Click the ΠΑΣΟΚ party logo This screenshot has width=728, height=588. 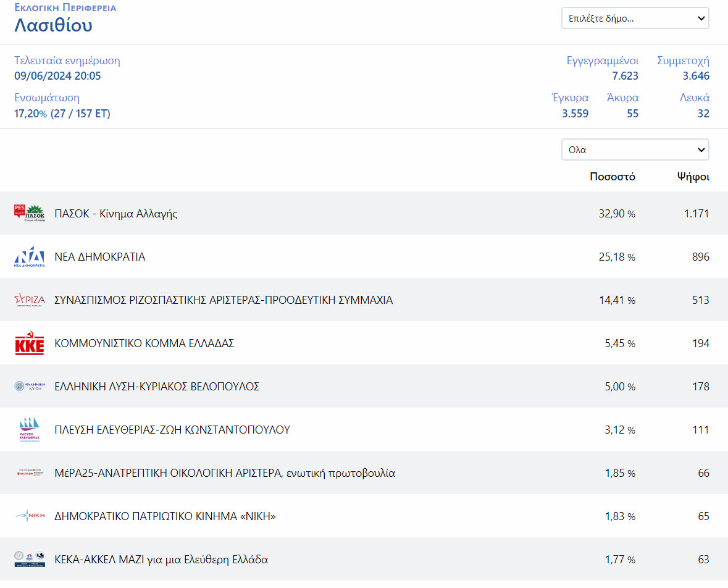pyautogui.click(x=30, y=214)
